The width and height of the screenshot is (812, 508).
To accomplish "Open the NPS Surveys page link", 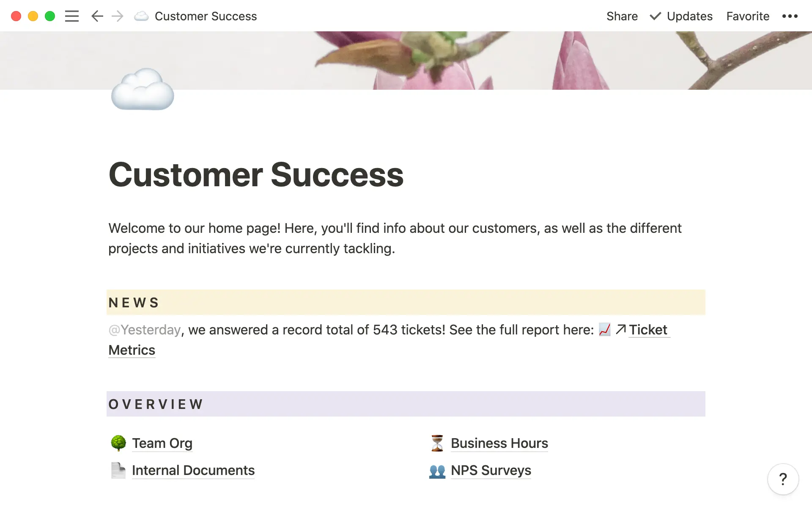I will pos(491,470).
